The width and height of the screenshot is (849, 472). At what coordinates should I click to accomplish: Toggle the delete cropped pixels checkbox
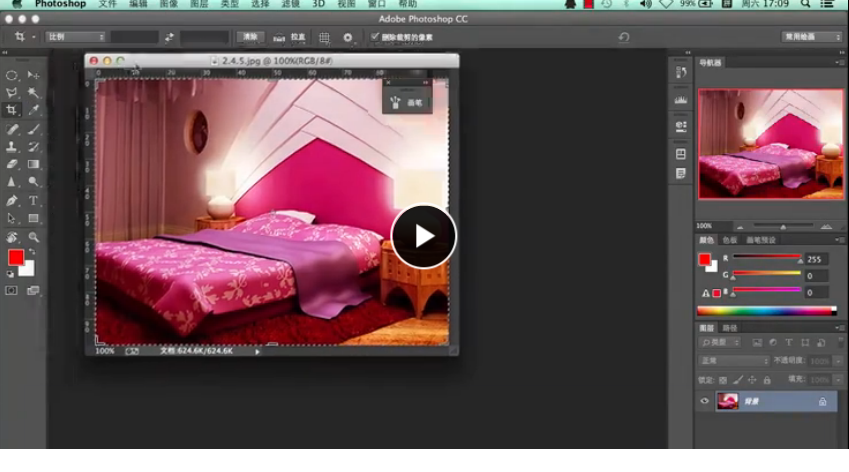pyautogui.click(x=375, y=37)
